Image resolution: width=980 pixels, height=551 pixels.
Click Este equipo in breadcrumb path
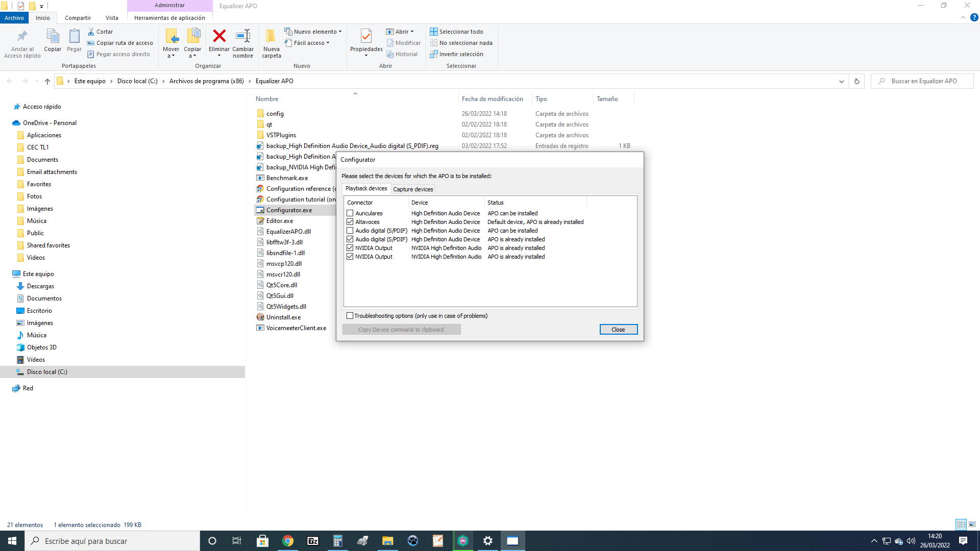[90, 81]
